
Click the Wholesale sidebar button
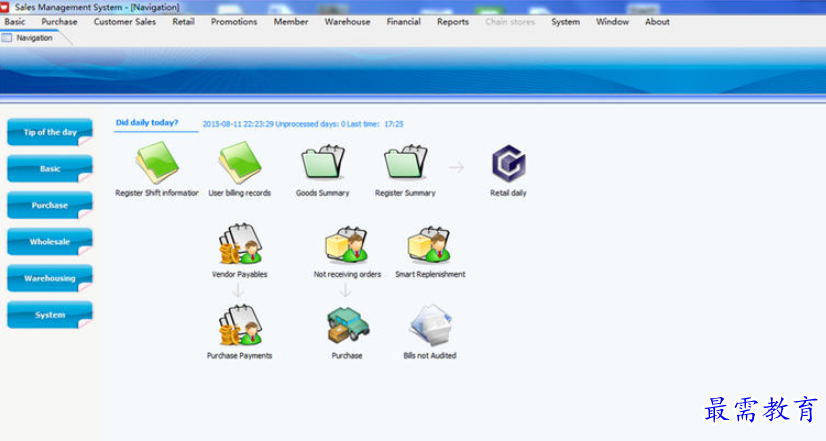click(x=50, y=241)
